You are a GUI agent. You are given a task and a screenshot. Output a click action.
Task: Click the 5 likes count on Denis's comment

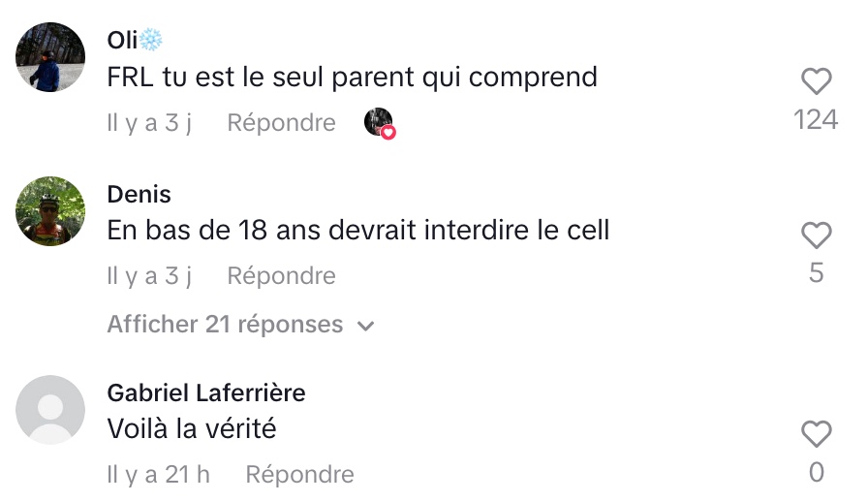(x=816, y=272)
